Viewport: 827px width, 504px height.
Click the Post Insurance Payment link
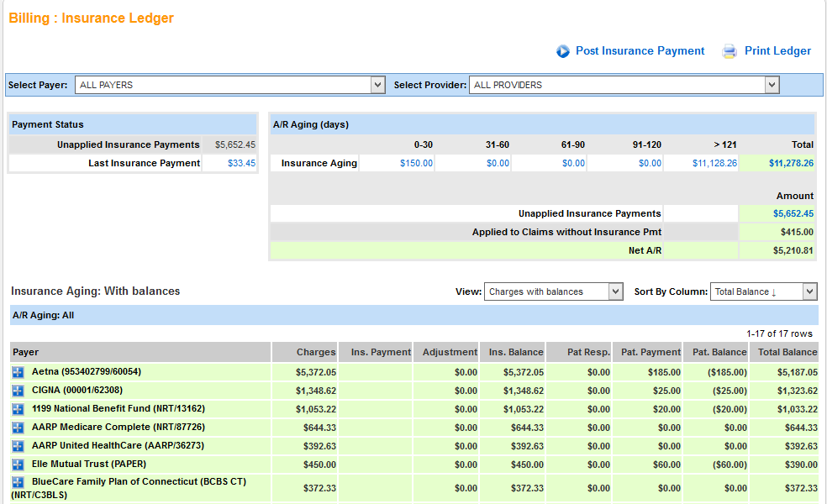[640, 51]
